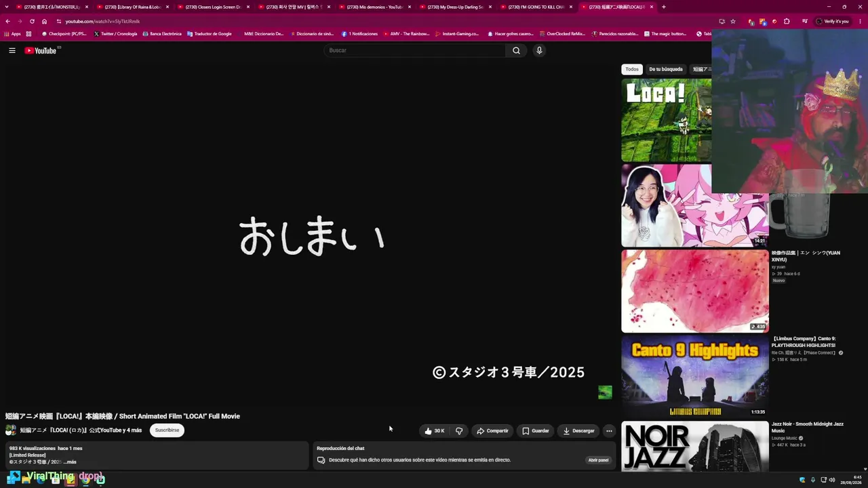Click the search magnifier button
This screenshot has width=868, height=488.
pyautogui.click(x=516, y=50)
